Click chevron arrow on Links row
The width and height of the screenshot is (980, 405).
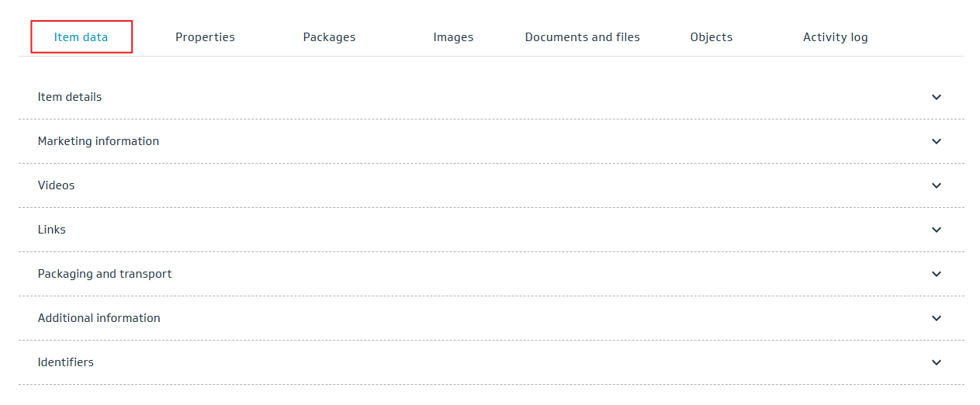tap(937, 230)
